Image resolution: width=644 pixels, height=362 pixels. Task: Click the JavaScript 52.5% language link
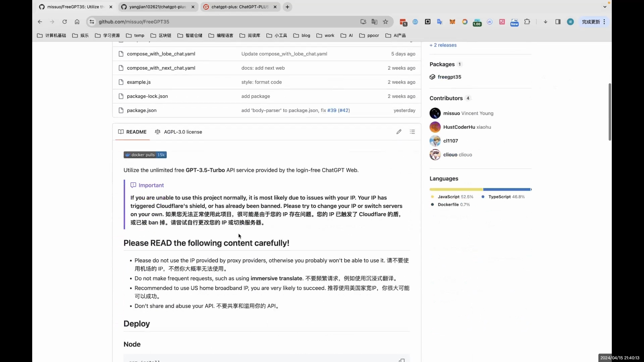pos(452,197)
